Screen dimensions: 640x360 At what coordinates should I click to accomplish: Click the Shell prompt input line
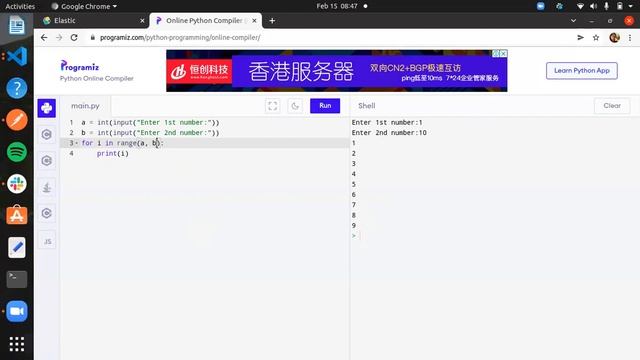pyautogui.click(x=495, y=236)
